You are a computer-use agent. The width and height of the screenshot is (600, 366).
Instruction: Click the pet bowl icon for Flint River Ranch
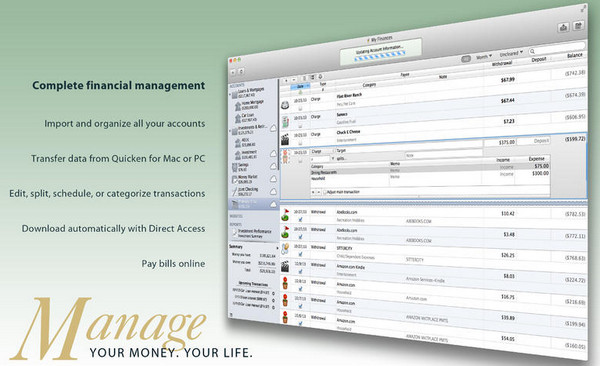point(285,105)
